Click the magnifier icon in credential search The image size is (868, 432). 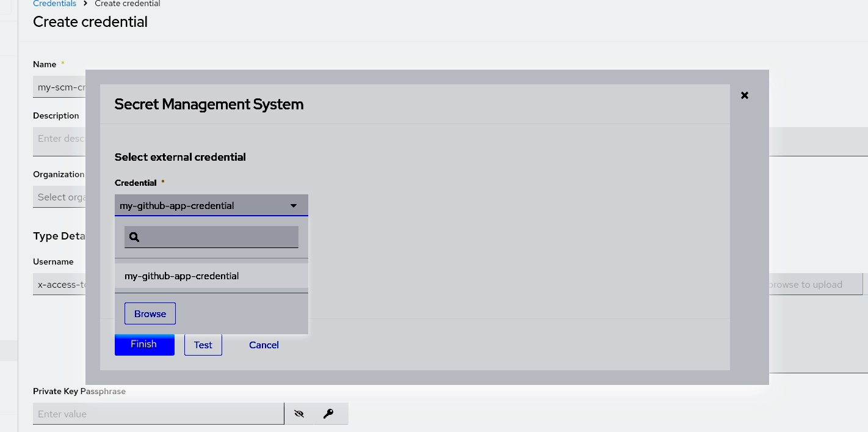[135, 237]
